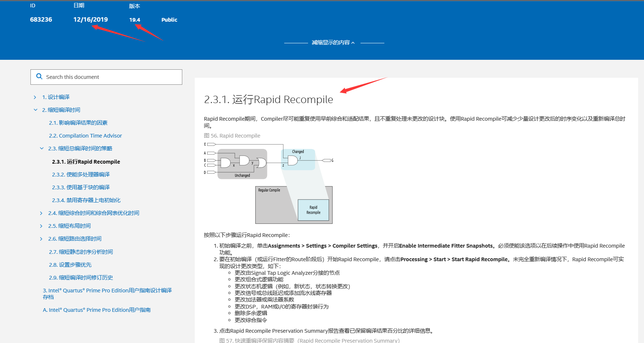Expand the 2.4. 缩短综合时间 section chevron
Viewport: 644px width, 343px height.
pyautogui.click(x=41, y=213)
